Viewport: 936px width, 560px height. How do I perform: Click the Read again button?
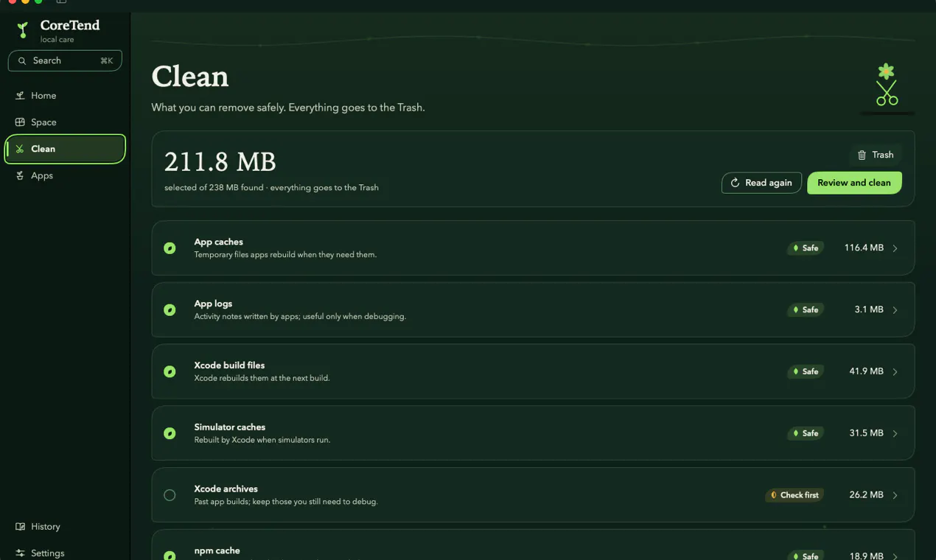tap(761, 183)
